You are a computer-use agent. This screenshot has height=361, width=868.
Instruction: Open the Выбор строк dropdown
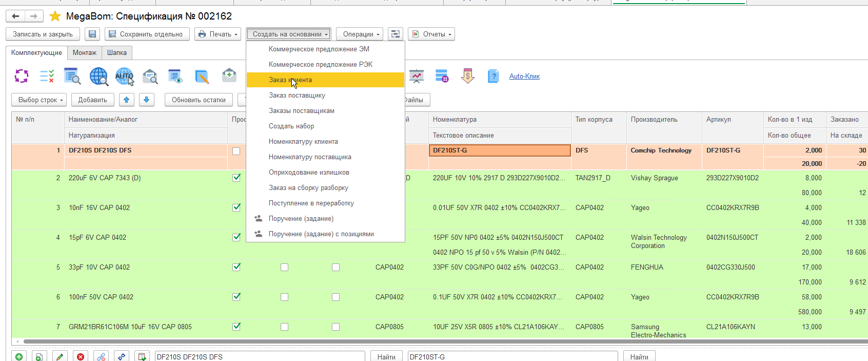pyautogui.click(x=39, y=100)
